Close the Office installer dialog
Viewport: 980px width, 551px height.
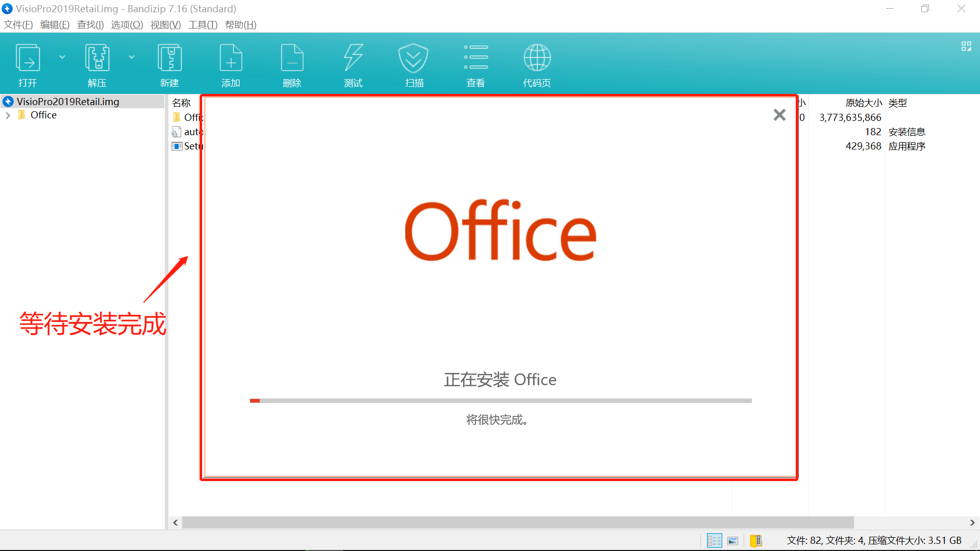click(779, 115)
